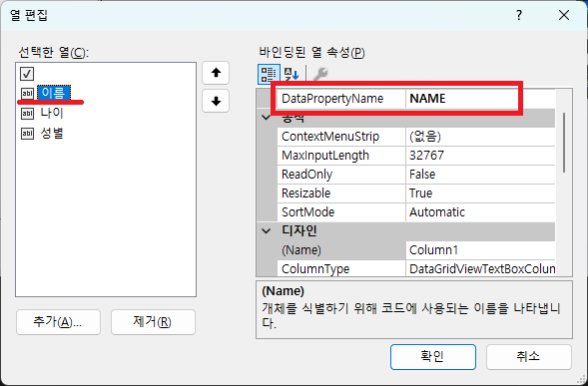Edit the ContextMenuStrip value (없음)
588x386 pixels.
(480, 137)
